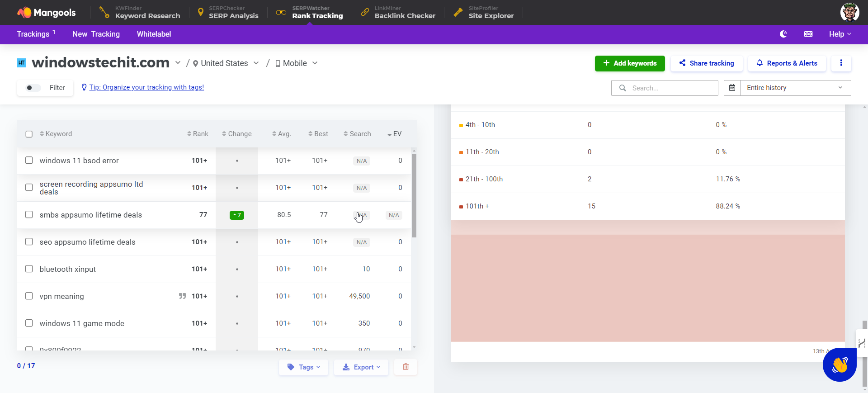Sort by the Rank column
Image resolution: width=868 pixels, height=393 pixels.
tap(198, 134)
